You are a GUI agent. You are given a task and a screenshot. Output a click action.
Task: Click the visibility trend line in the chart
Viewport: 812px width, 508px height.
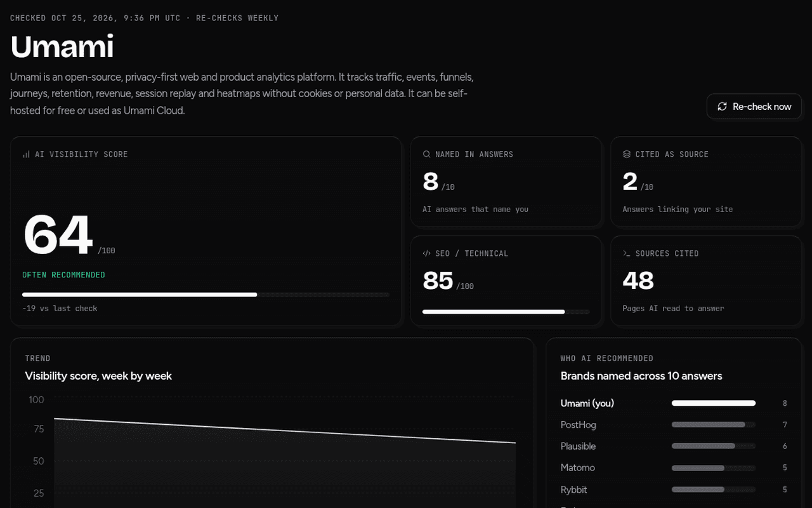(285, 431)
